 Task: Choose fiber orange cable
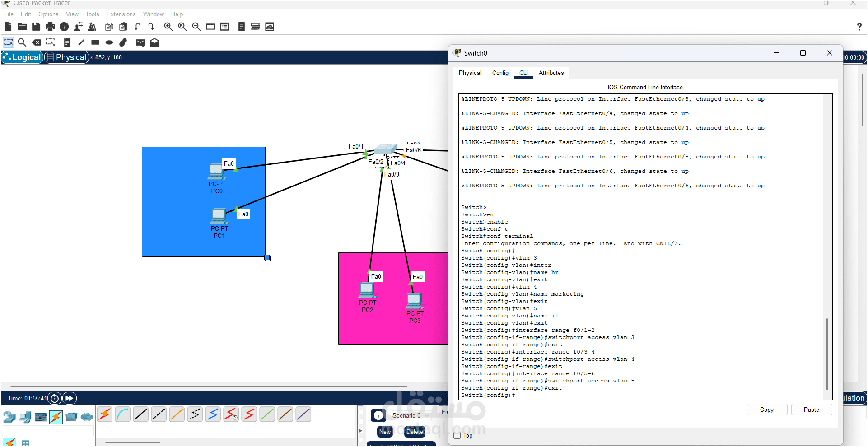pyautogui.click(x=177, y=414)
